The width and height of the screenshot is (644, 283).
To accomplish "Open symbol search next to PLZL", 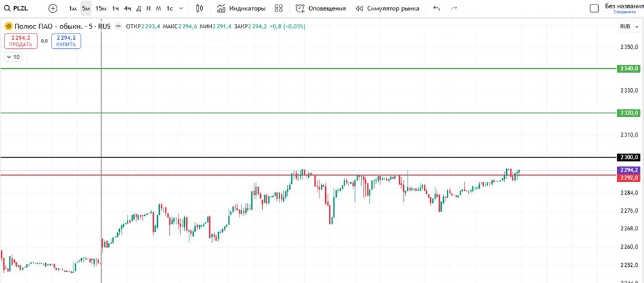I will 7,8.
